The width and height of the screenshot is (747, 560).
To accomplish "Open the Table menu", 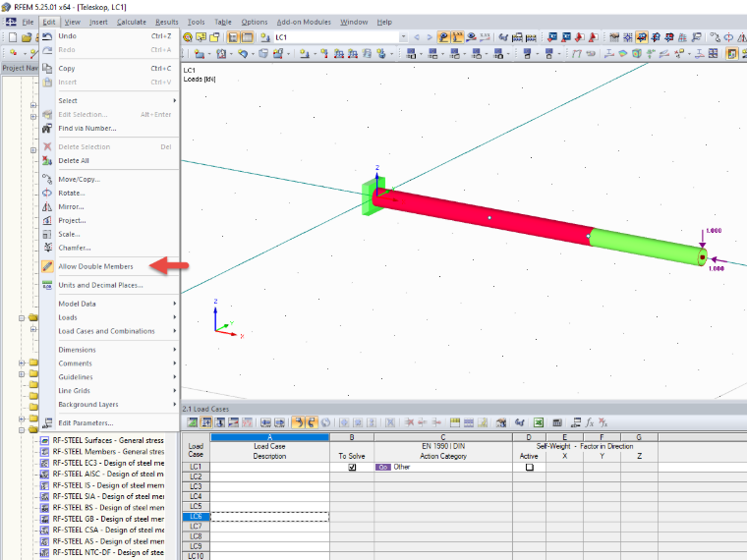I will pyautogui.click(x=223, y=22).
